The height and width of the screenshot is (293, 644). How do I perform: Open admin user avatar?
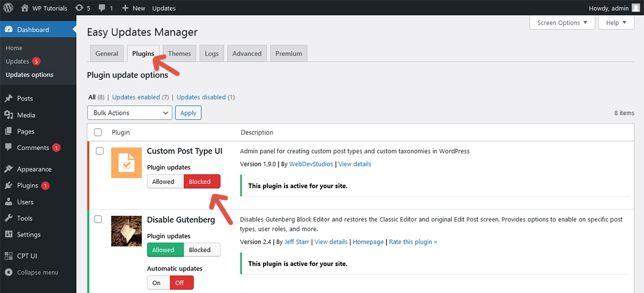pyautogui.click(x=635, y=8)
